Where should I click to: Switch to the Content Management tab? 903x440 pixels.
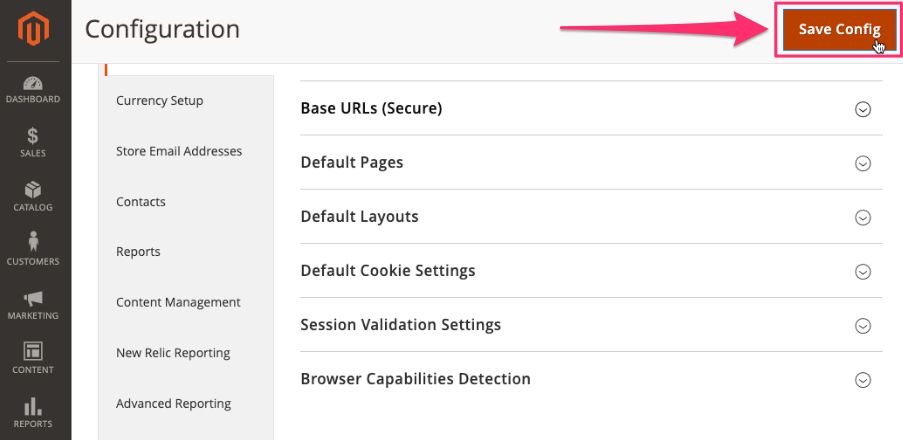178,302
